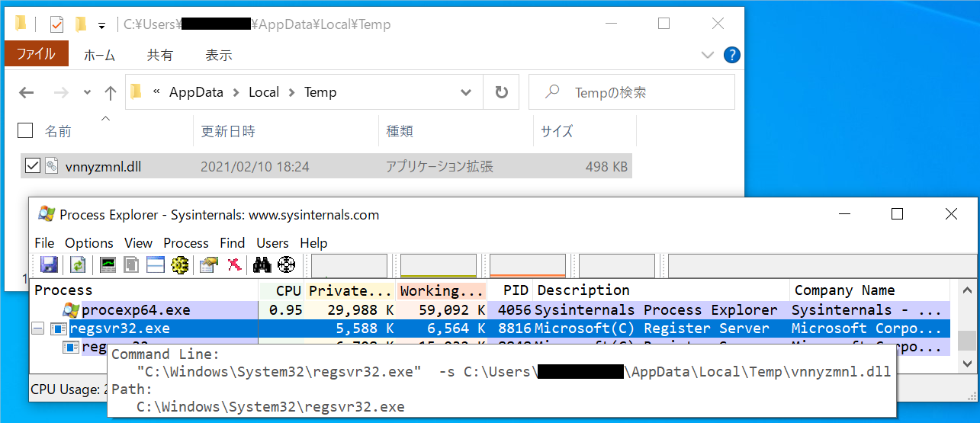The image size is (980, 423).
Task: Click the Save floppy icon in Process Explorer
Action: 50,265
